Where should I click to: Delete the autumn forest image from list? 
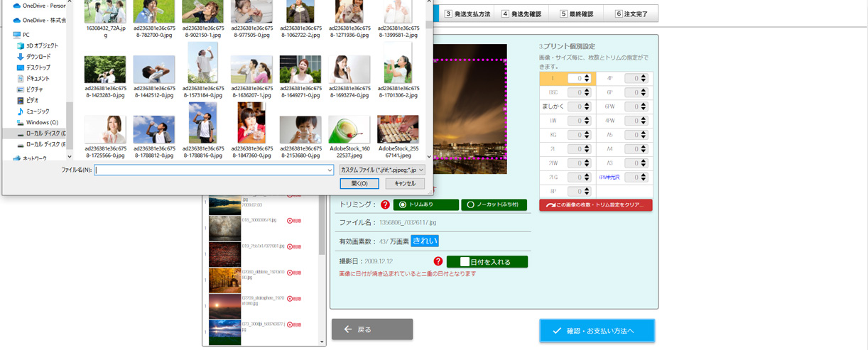(293, 273)
